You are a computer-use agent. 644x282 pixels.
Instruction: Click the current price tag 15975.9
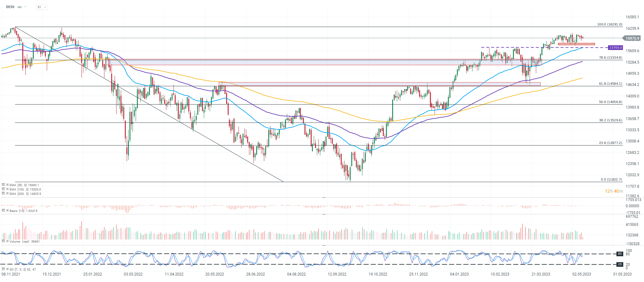(x=632, y=38)
